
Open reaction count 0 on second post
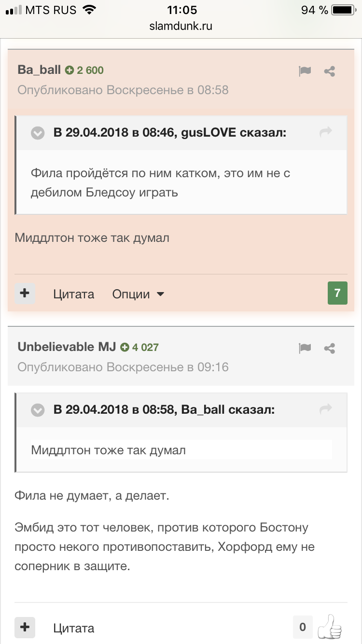pyautogui.click(x=303, y=627)
